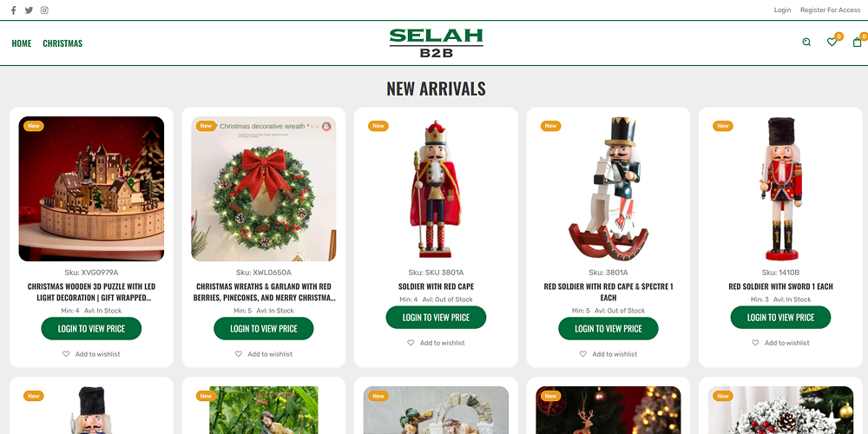The image size is (868, 434).
Task: Click heart icon under Soldier With Red Cape
Action: coord(411,343)
